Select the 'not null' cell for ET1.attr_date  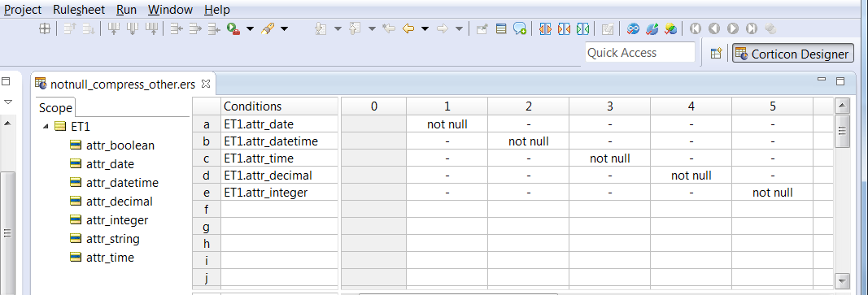[447, 124]
